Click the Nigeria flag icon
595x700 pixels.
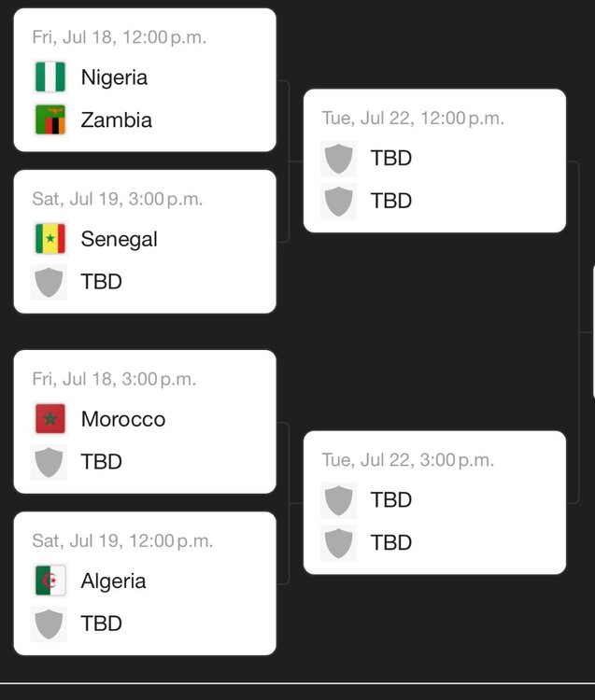50,77
